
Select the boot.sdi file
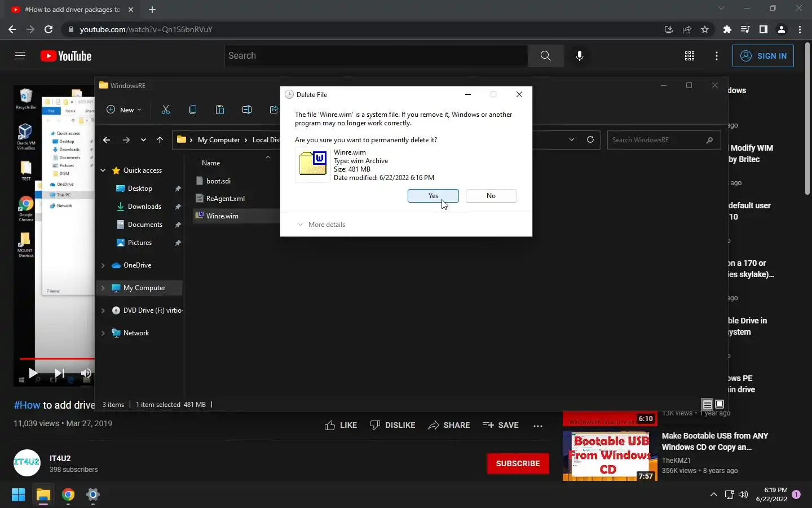pyautogui.click(x=218, y=181)
